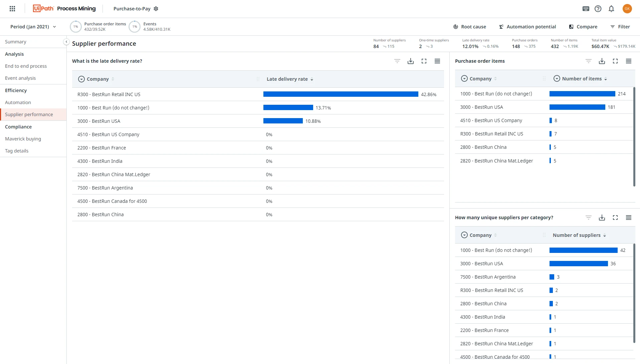Open the GK user avatar menu

pyautogui.click(x=627, y=9)
